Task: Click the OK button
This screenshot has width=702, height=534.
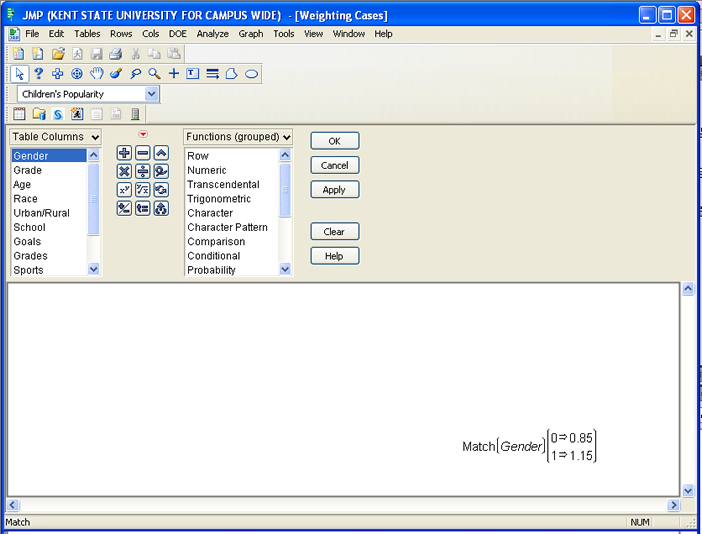Action: pos(335,141)
